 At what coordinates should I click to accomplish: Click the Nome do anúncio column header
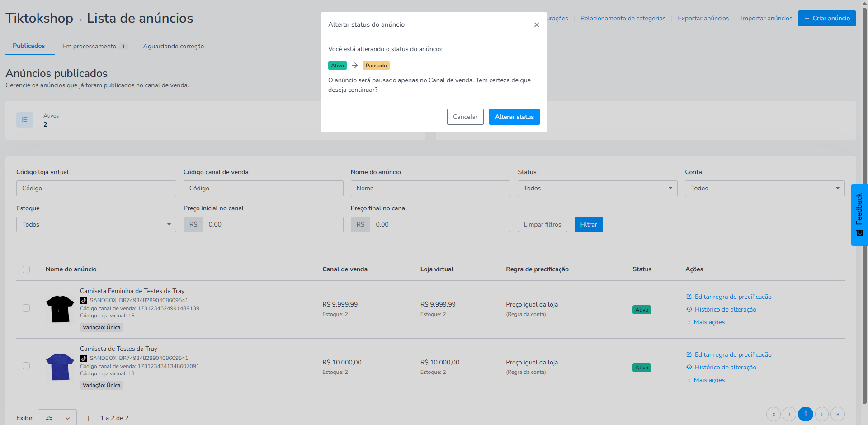click(71, 269)
